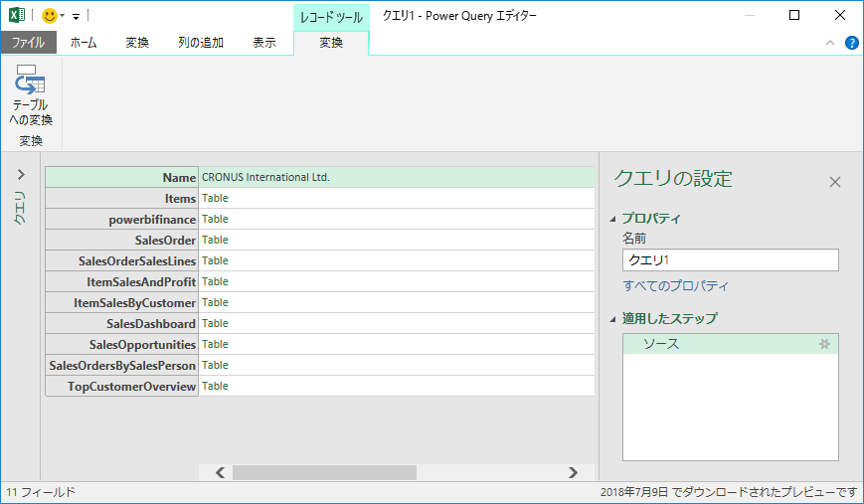864x504 pixels.
Task: Click the 11 フィールド status bar text
Action: coord(41,492)
